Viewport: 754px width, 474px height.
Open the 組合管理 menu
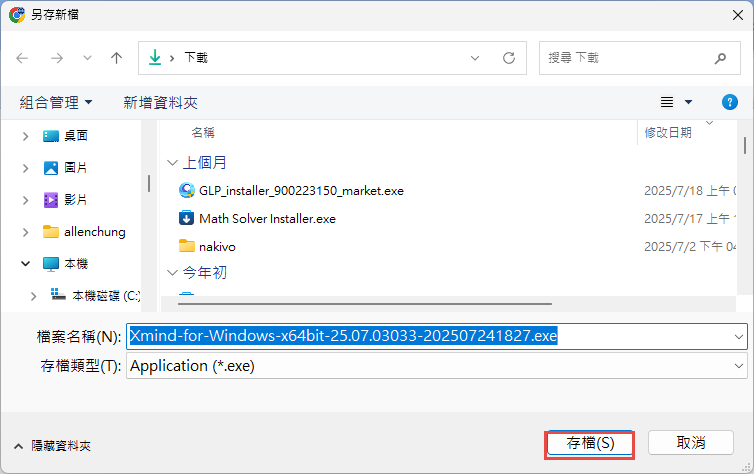[x=56, y=102]
